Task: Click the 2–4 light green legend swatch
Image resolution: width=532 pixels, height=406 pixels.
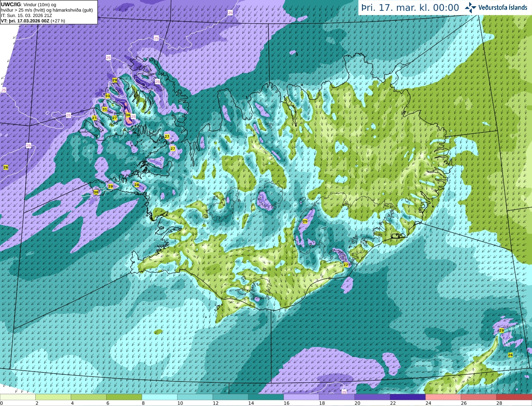Action: tap(53, 397)
